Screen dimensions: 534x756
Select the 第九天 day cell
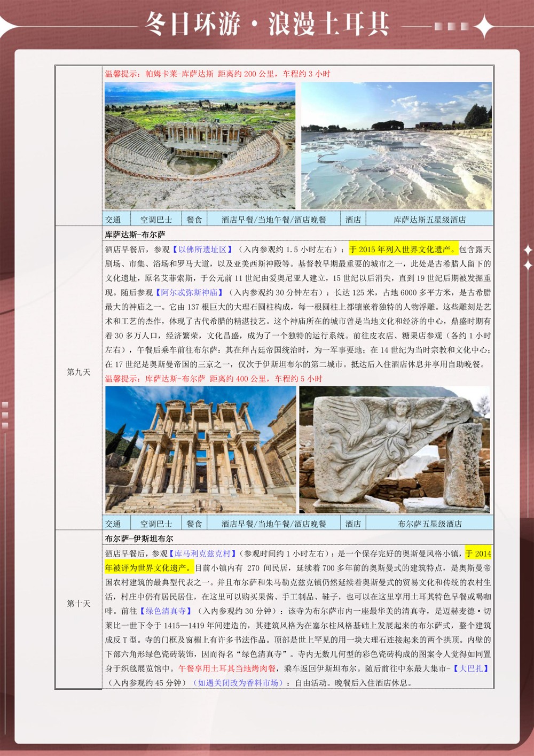[78, 372]
